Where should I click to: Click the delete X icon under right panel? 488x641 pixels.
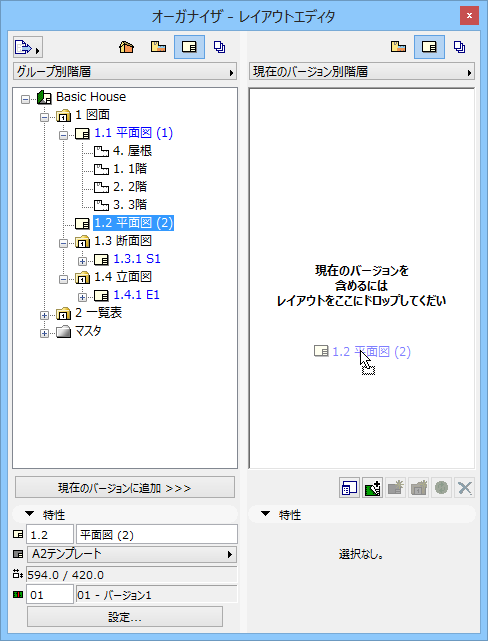tap(465, 488)
